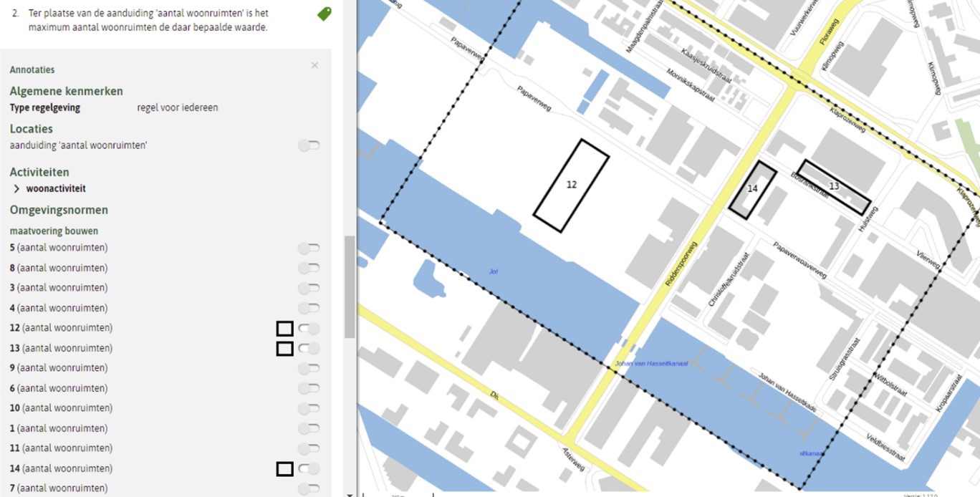The height and width of the screenshot is (497, 980).
Task: Click the 'Annotaties' panel title
Action: tap(32, 69)
